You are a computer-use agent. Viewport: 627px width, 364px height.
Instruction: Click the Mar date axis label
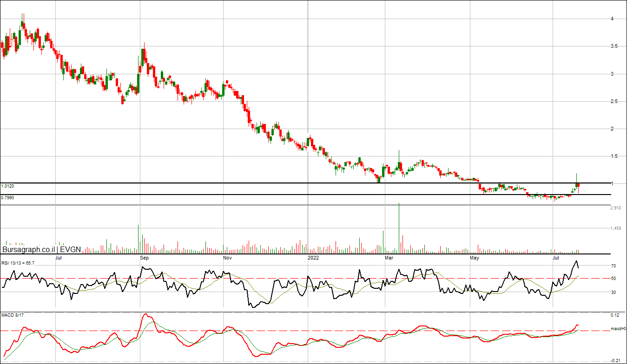(x=389, y=257)
